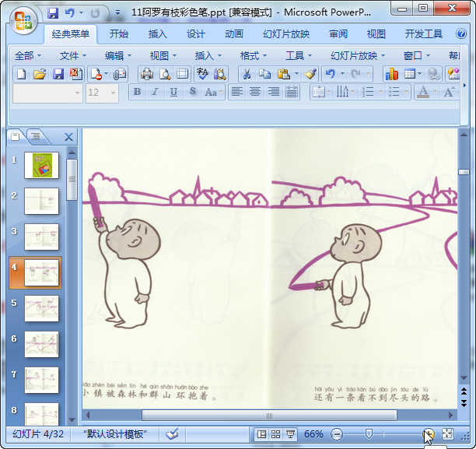Open the 开始 ribbon tab
This screenshot has height=449, width=476.
pyautogui.click(x=119, y=33)
